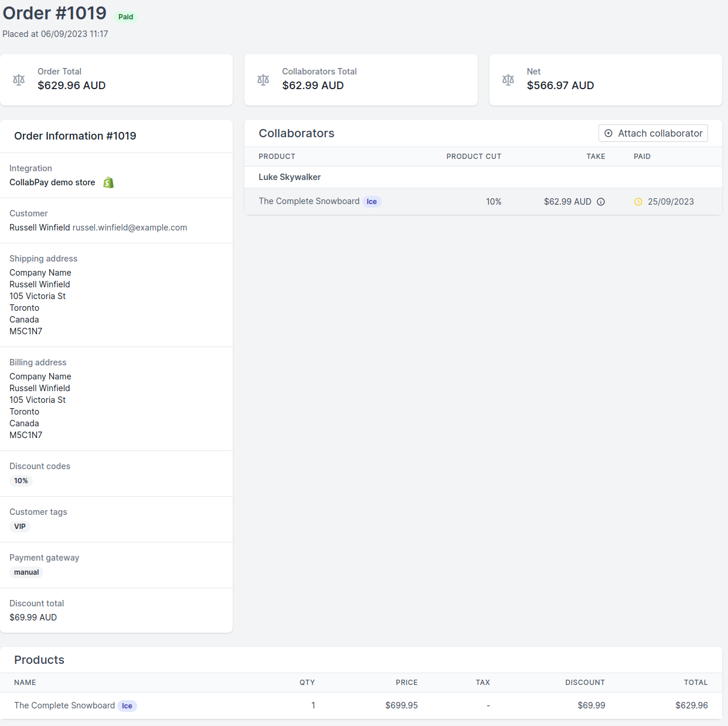This screenshot has width=728, height=726.
Task: Click M5C1N7 postal code in Shipping address
Action: click(x=26, y=331)
